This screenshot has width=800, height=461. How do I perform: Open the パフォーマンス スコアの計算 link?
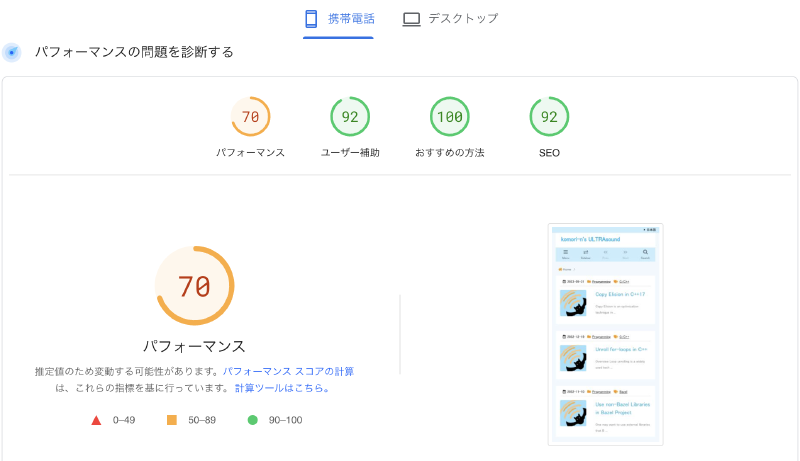tap(288, 371)
